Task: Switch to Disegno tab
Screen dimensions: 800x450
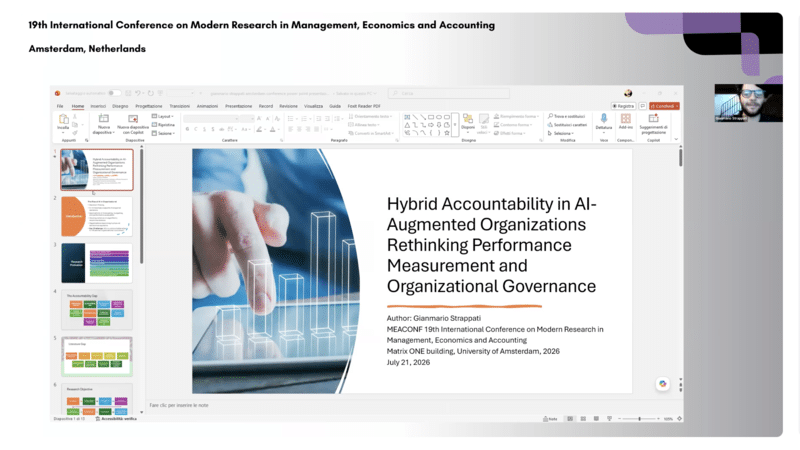Action: pyautogui.click(x=120, y=106)
